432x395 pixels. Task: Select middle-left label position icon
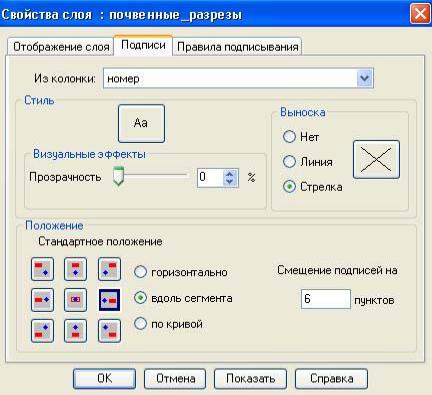[x=42, y=300]
